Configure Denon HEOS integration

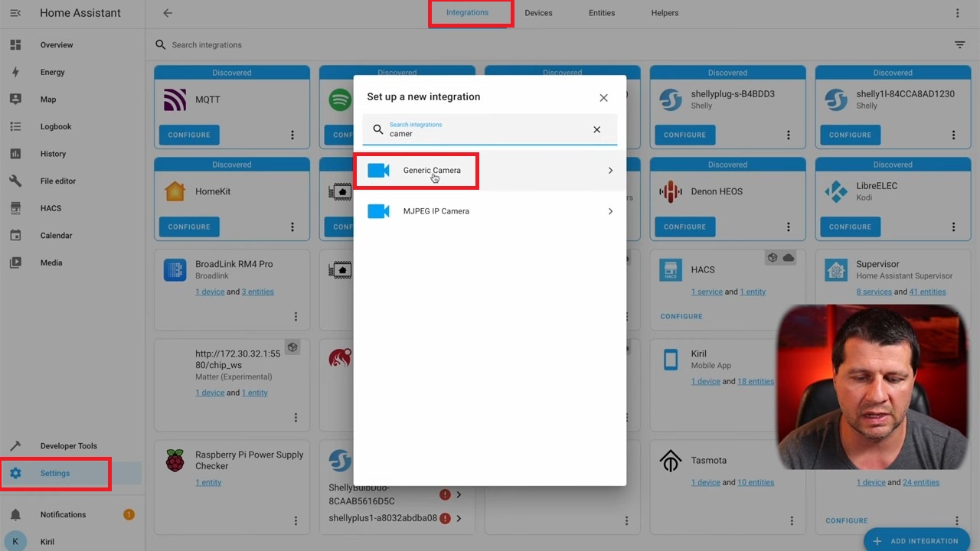(684, 227)
